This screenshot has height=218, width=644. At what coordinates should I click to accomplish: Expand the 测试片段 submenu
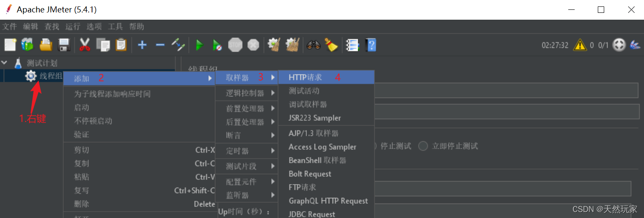(246, 166)
